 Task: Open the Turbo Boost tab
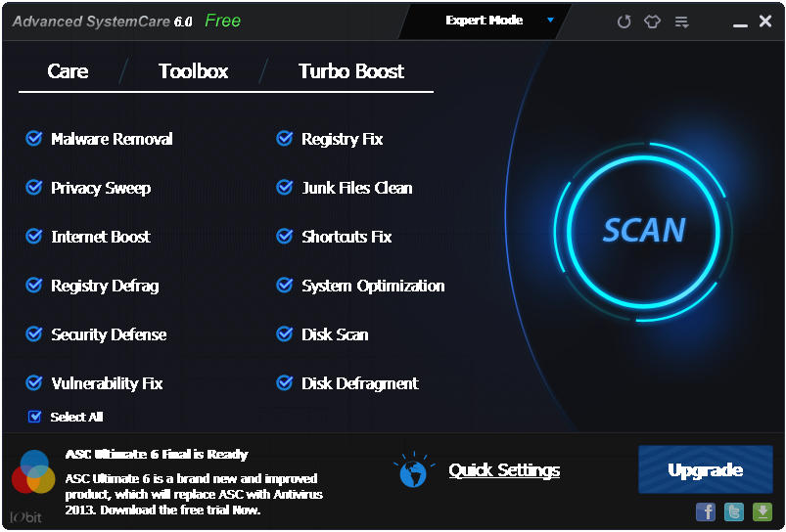tap(350, 71)
